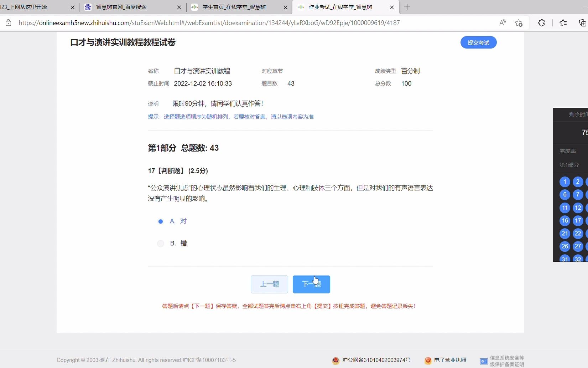This screenshot has width=588, height=368.
Task: Click the 电子营业执照 emblem icon
Action: [x=428, y=361]
